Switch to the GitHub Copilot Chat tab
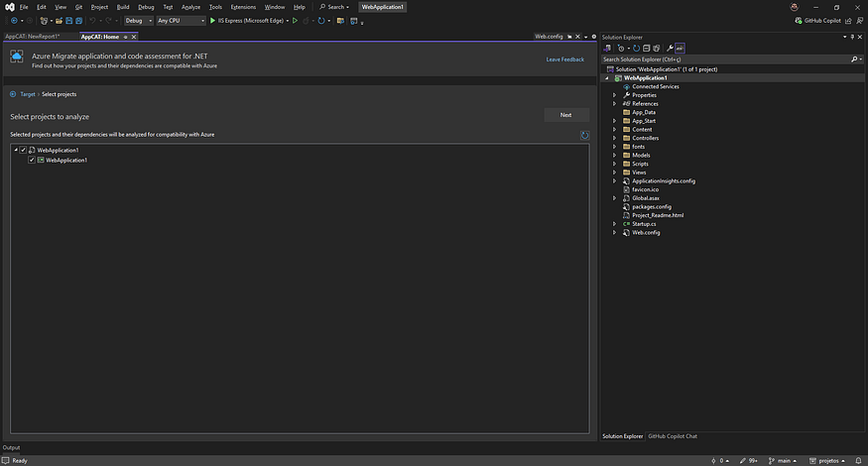The image size is (868, 466). pos(673,436)
